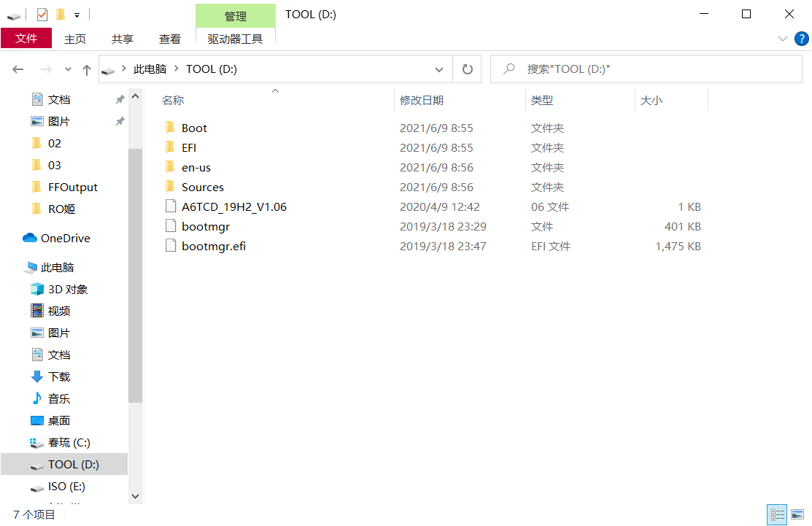Switch to details view layout

pos(778,514)
